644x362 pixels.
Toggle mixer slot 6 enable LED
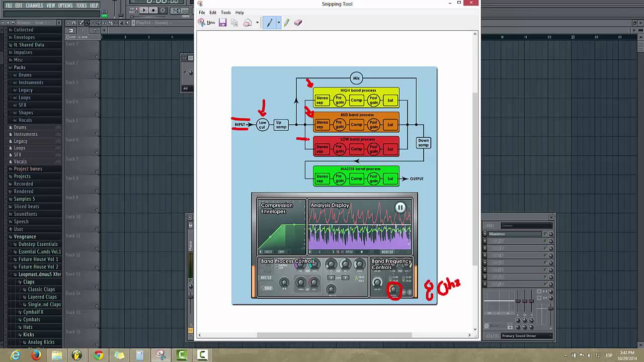coord(545,269)
